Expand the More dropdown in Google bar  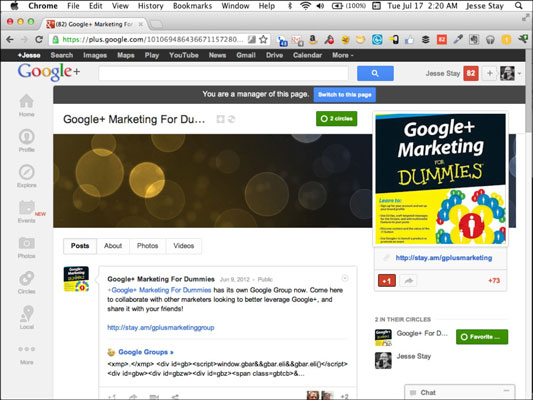[343, 55]
